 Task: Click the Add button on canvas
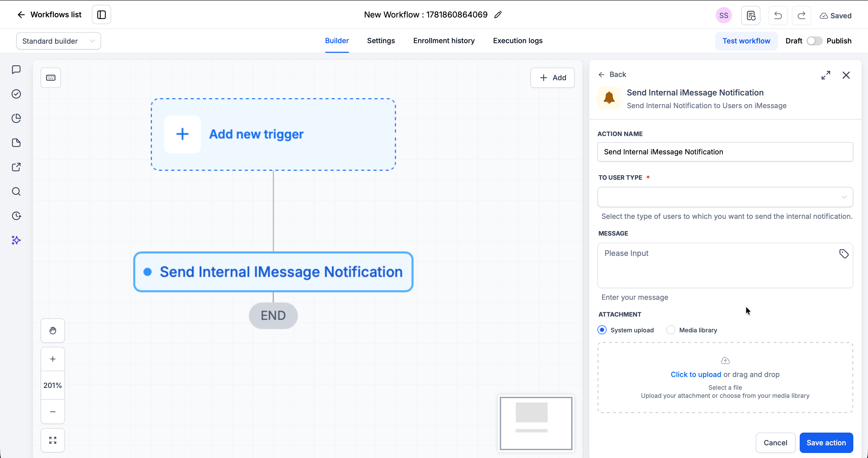point(552,77)
